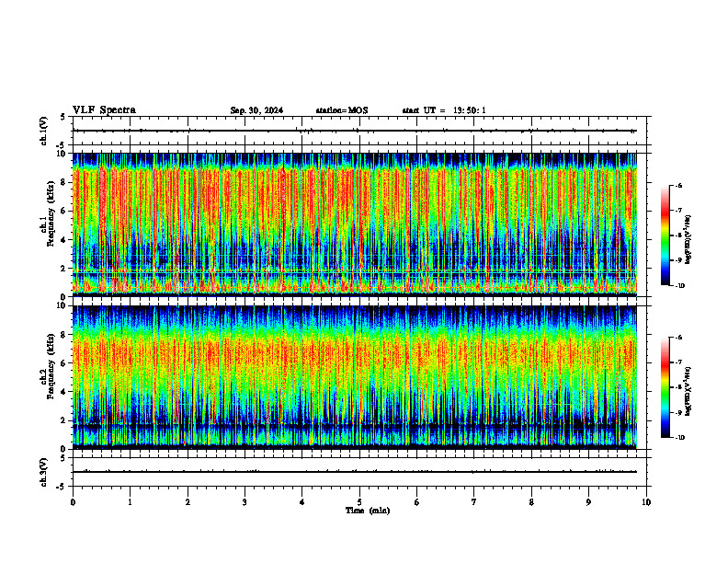
Task: Click the "start UT = 13:50:1" text
Action: [444, 110]
